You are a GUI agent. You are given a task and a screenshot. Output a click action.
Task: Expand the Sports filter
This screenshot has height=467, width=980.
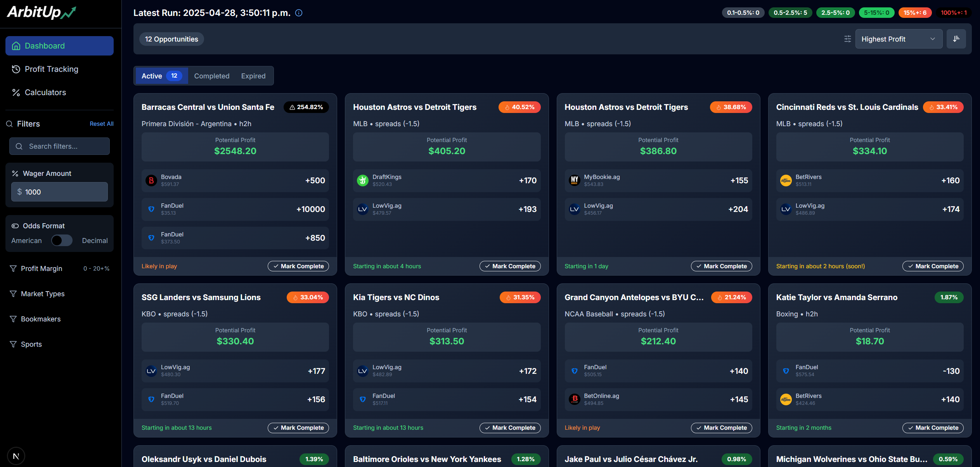[59, 344]
